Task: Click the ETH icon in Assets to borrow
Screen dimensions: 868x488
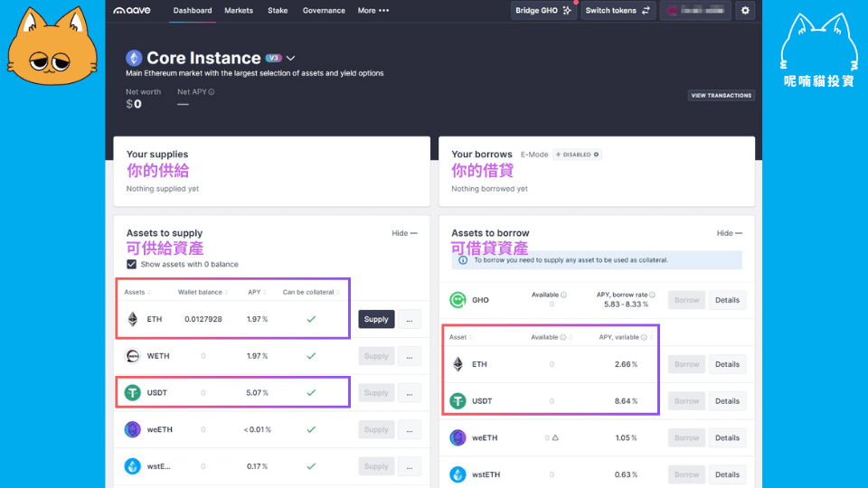Action: coord(458,364)
